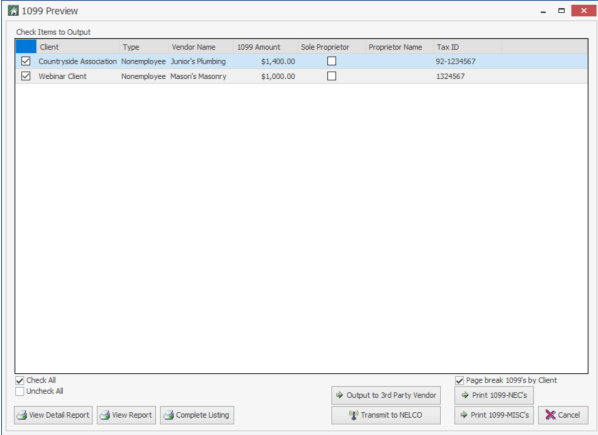The width and height of the screenshot is (598, 435).
Task: Click the Mason's Masonry vendor name
Action: 198,76
